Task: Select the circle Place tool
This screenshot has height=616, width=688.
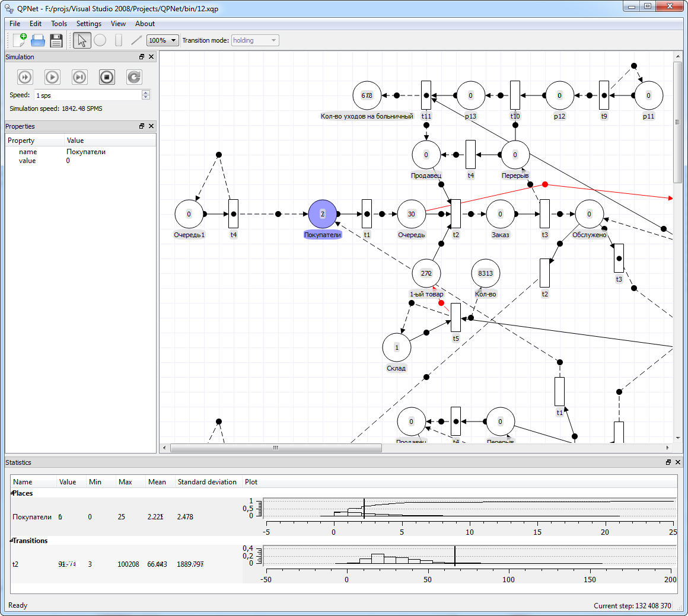Action: coord(100,40)
